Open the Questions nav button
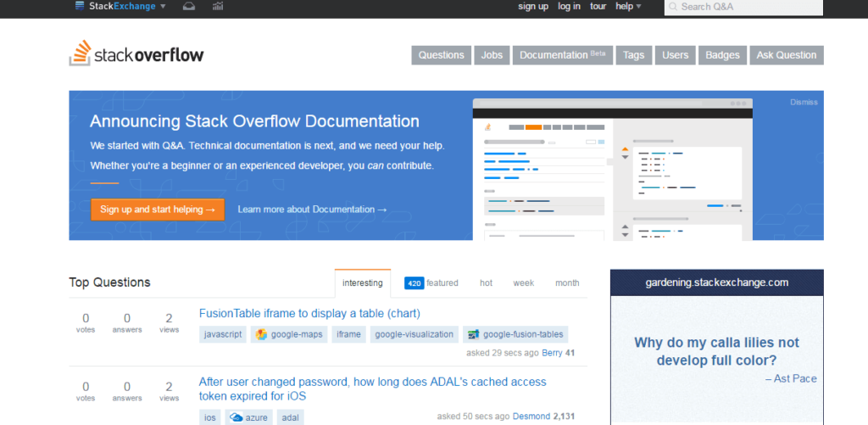The image size is (868, 425). pos(441,55)
